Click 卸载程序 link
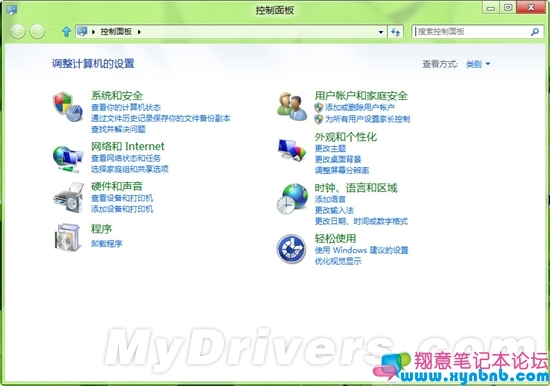This screenshot has width=550, height=386. tap(107, 244)
